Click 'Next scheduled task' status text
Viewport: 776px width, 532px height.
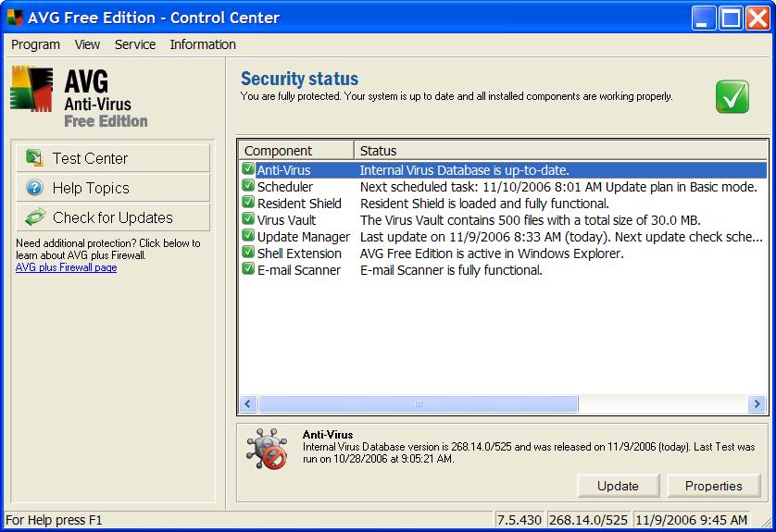(558, 187)
